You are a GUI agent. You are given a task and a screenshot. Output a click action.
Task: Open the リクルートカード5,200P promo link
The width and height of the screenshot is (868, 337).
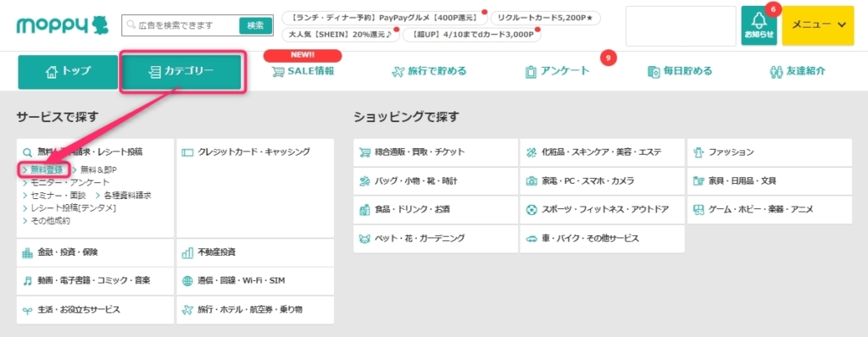[545, 19]
